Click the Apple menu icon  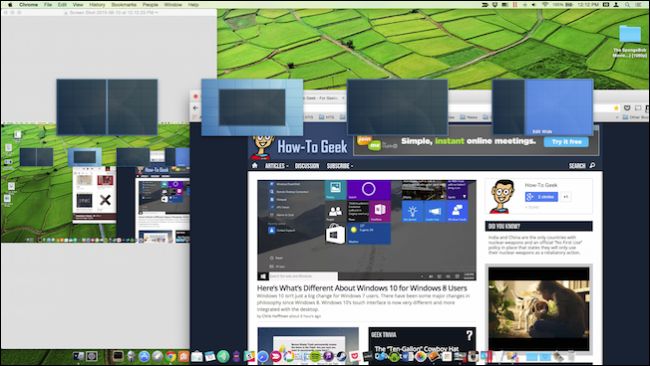click(10, 5)
